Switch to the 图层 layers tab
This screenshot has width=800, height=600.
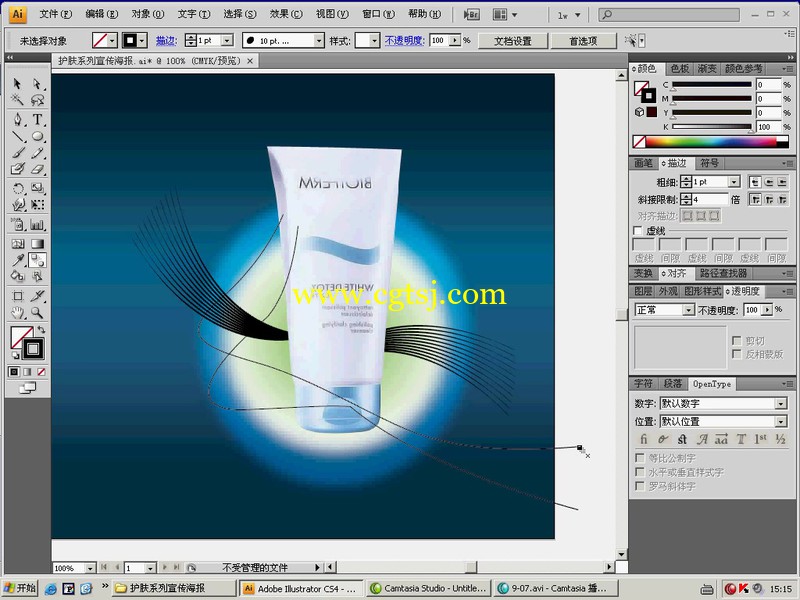pyautogui.click(x=643, y=291)
